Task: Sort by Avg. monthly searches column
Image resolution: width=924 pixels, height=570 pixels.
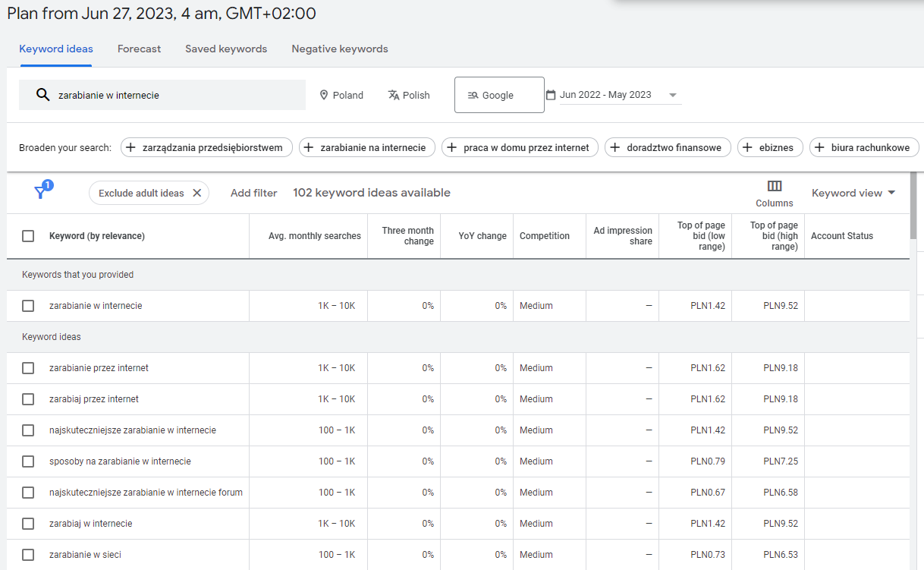Action: tap(314, 236)
